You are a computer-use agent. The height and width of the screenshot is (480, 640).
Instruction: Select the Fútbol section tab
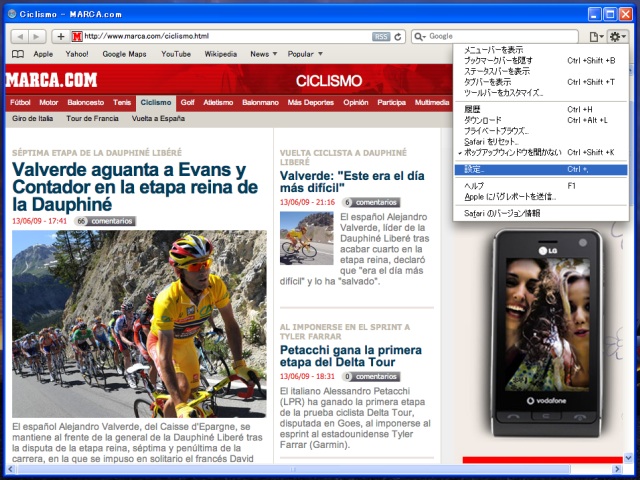pos(20,102)
